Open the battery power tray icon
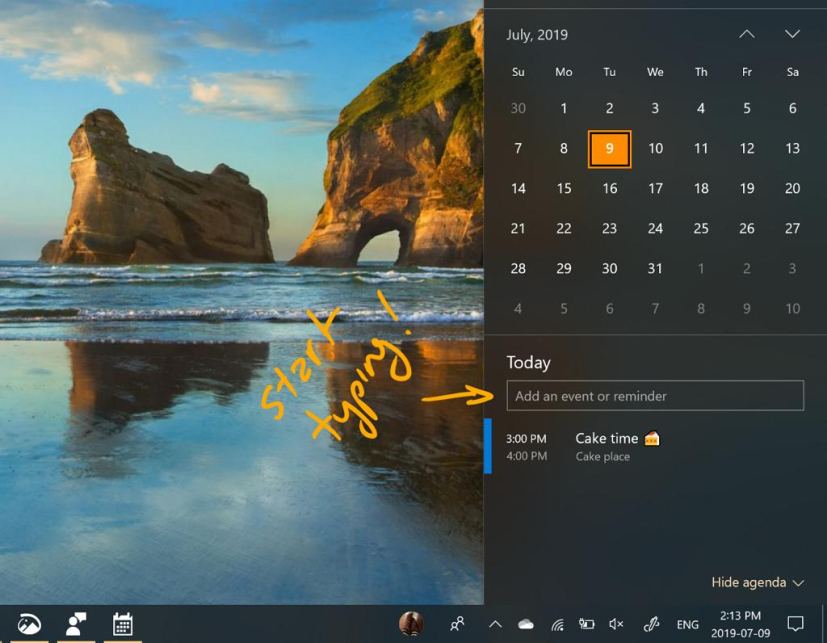The width and height of the screenshot is (827, 643). pyautogui.click(x=586, y=624)
